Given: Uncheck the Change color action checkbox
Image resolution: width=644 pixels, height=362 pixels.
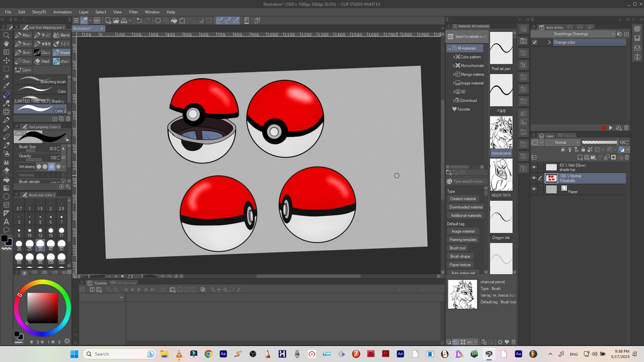Looking at the screenshot, I should [534, 42].
